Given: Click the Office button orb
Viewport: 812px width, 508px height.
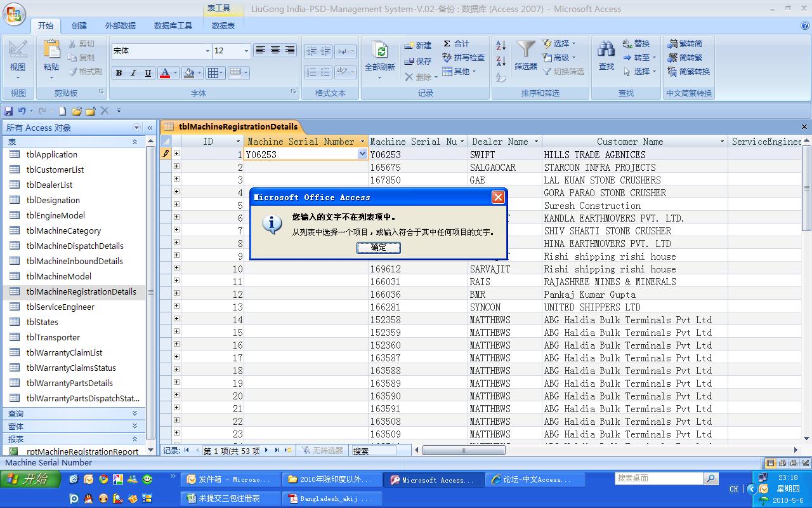Looking at the screenshot, I should 14,14.
